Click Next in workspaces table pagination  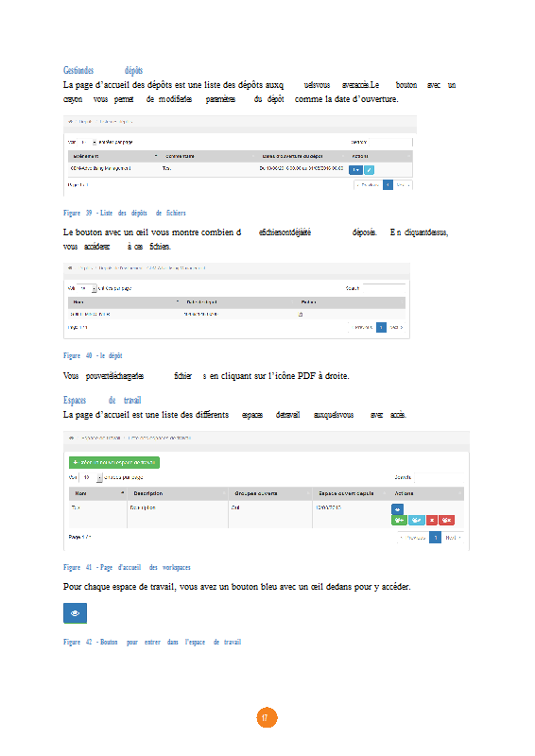pyautogui.click(x=453, y=538)
